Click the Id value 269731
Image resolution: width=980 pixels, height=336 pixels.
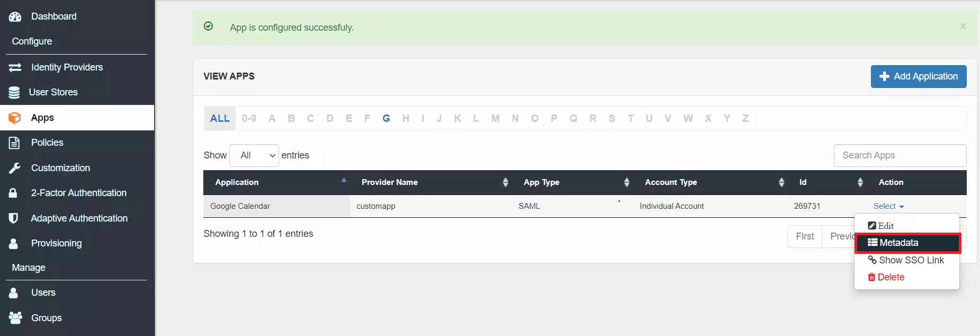click(807, 206)
